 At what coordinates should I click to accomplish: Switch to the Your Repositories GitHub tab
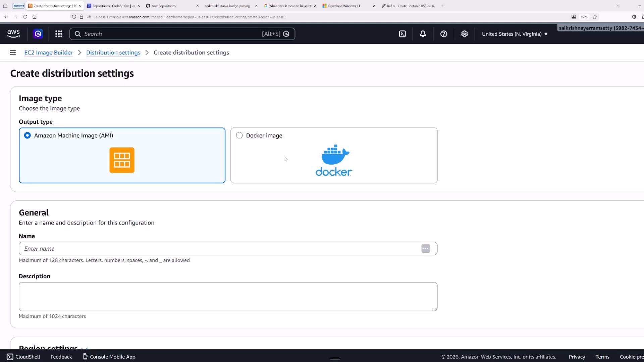tap(172, 6)
